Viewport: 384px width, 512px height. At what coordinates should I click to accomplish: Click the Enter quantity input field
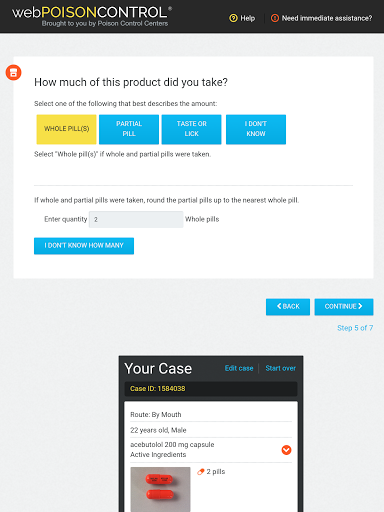[136, 219]
